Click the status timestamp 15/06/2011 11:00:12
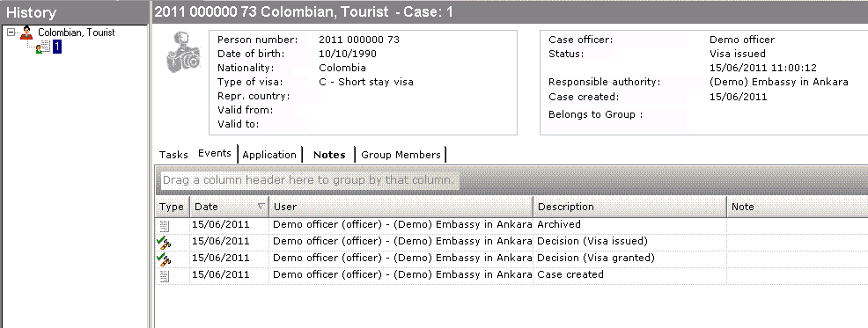Viewport: 868px width, 328px height. 763,68
